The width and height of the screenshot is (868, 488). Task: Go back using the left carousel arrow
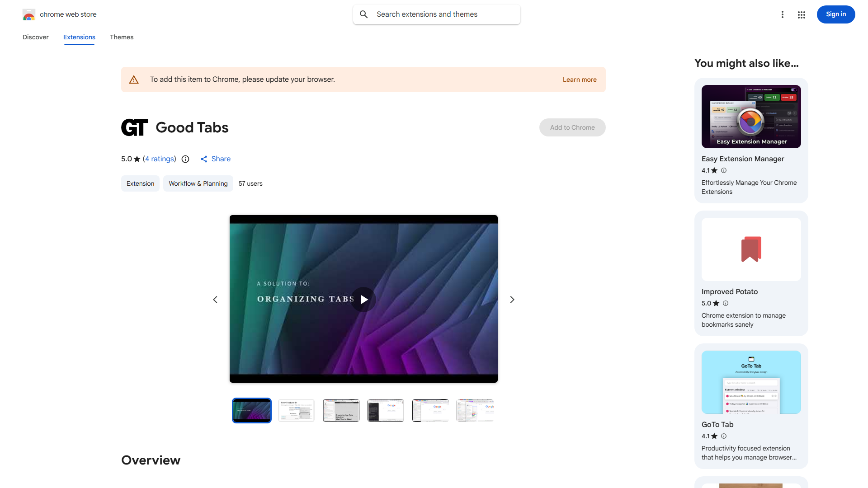coord(215,299)
